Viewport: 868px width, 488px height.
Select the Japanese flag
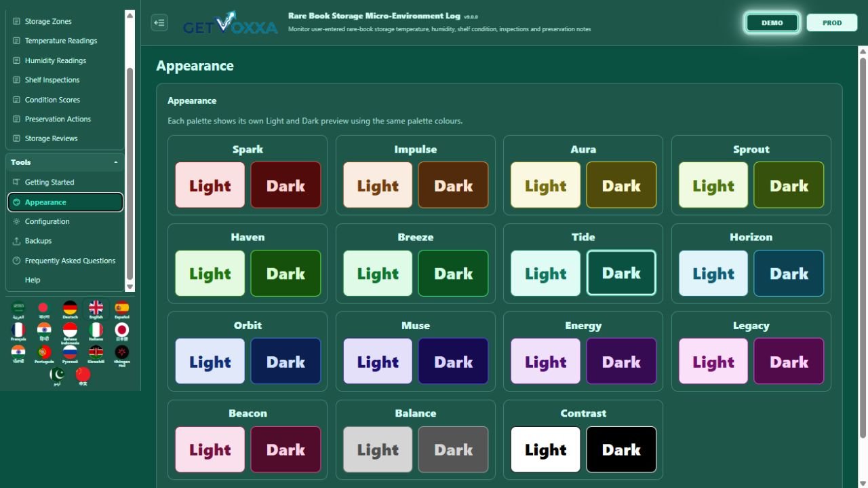121,333
